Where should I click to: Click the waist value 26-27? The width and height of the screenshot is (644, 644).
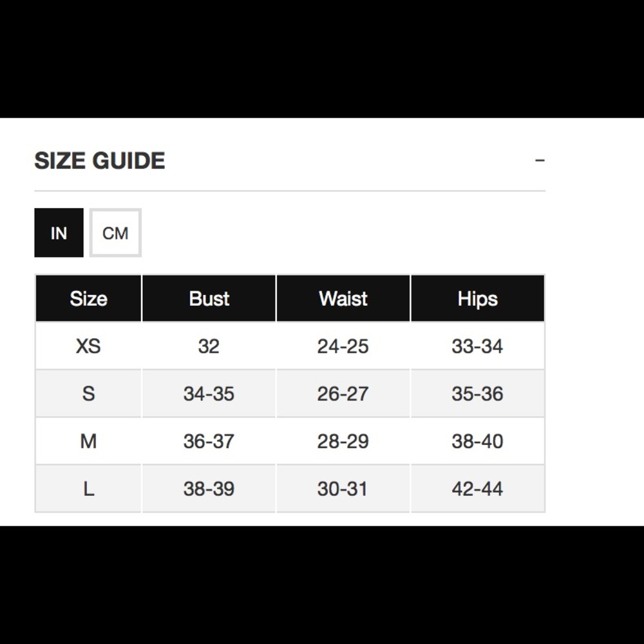tap(343, 393)
